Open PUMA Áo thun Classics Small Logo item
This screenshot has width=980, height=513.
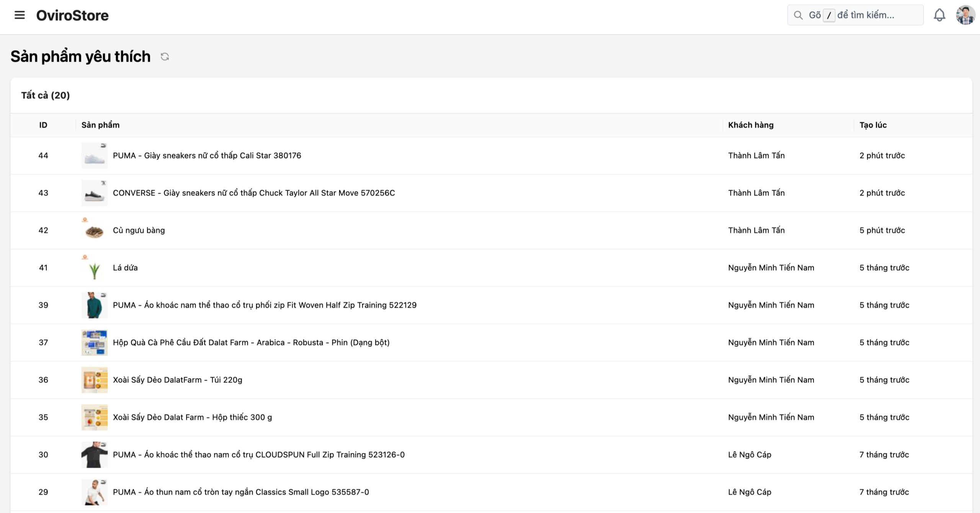240,492
